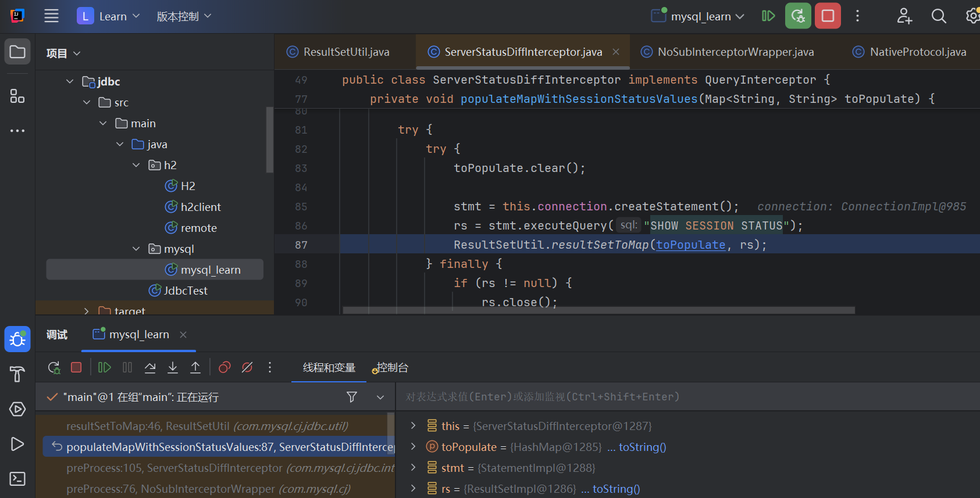View breakpoints in debugger toolbar
This screenshot has height=498, width=980.
point(224,367)
